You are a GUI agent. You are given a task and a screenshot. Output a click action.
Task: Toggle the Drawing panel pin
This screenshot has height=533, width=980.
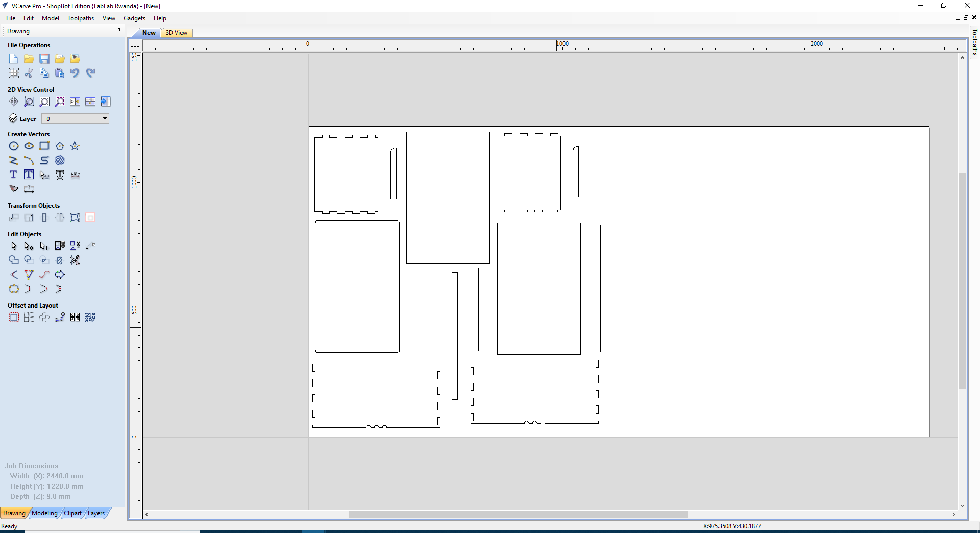pyautogui.click(x=119, y=31)
